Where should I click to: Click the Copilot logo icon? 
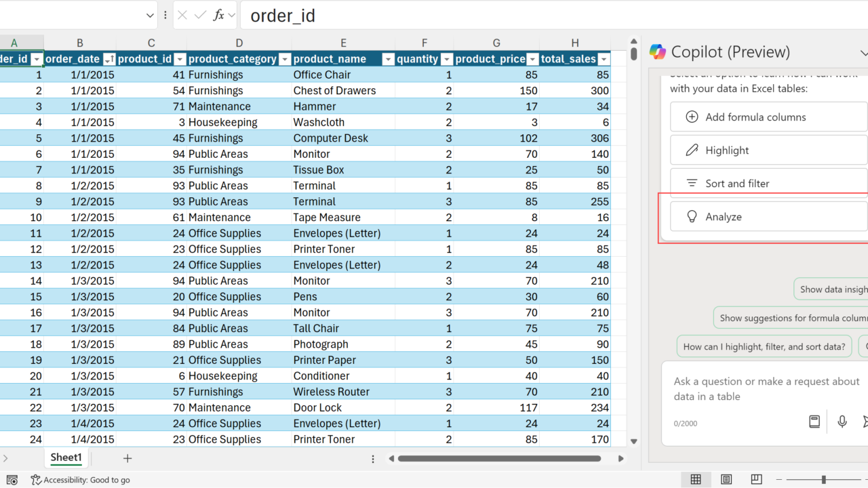point(657,52)
